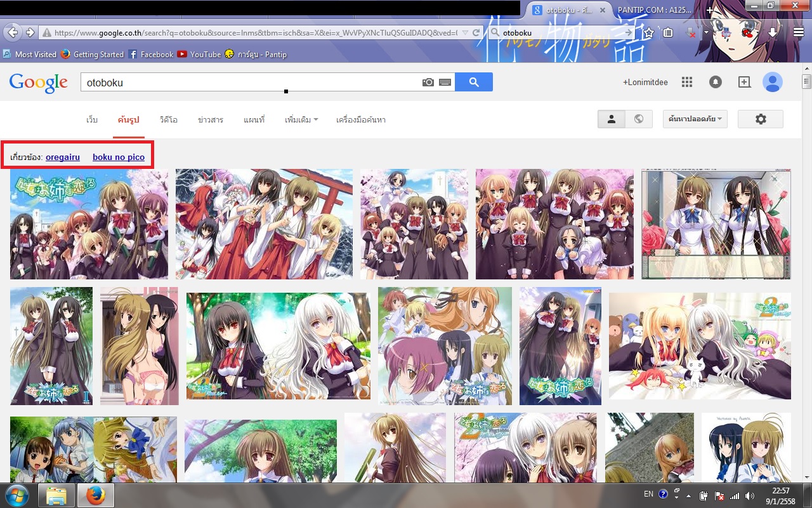Click the Google logo
Viewport: 812px width, 508px height.
(38, 83)
